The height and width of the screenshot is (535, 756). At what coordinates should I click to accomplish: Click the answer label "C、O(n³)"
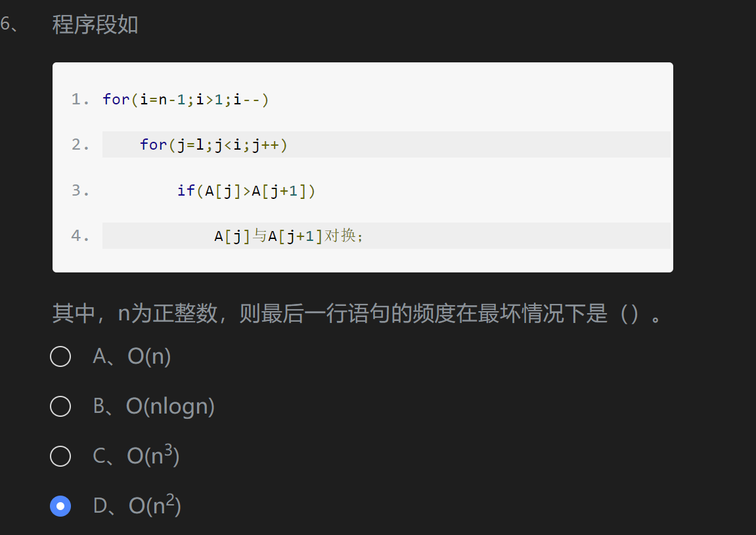[x=136, y=456]
